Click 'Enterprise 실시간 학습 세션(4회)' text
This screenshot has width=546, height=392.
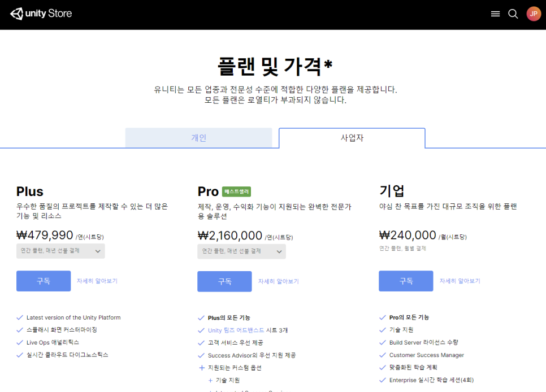tap(431, 380)
